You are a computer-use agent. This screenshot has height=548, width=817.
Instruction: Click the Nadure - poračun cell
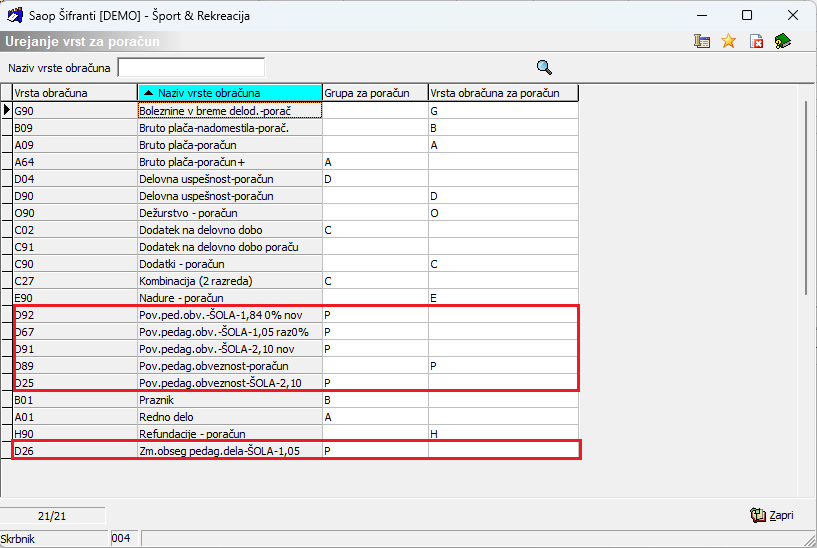[230, 298]
